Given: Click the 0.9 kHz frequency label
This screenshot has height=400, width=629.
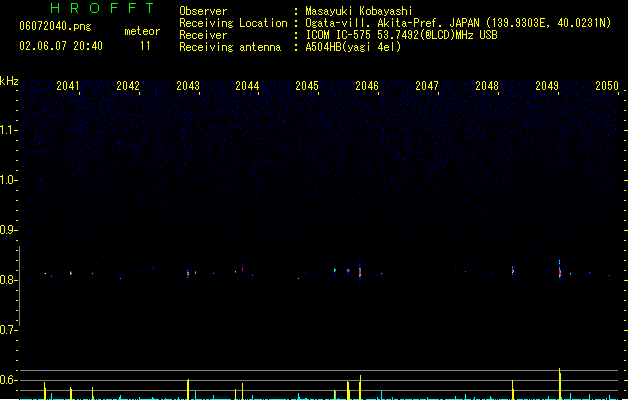Looking at the screenshot, I should (7, 230).
